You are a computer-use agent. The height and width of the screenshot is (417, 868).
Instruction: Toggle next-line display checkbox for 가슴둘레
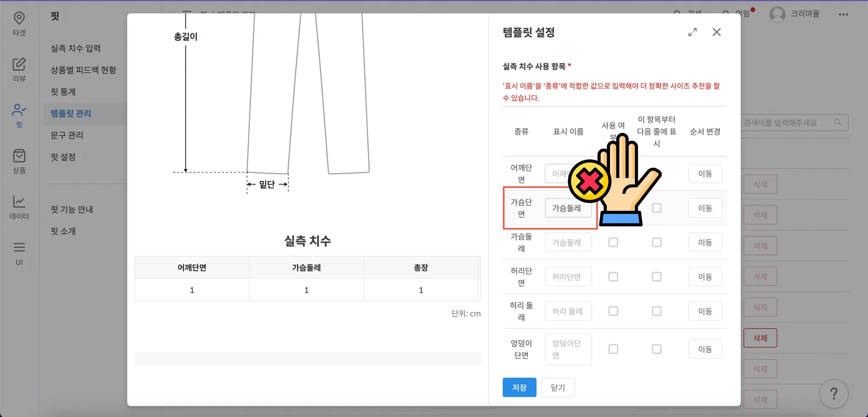(657, 242)
